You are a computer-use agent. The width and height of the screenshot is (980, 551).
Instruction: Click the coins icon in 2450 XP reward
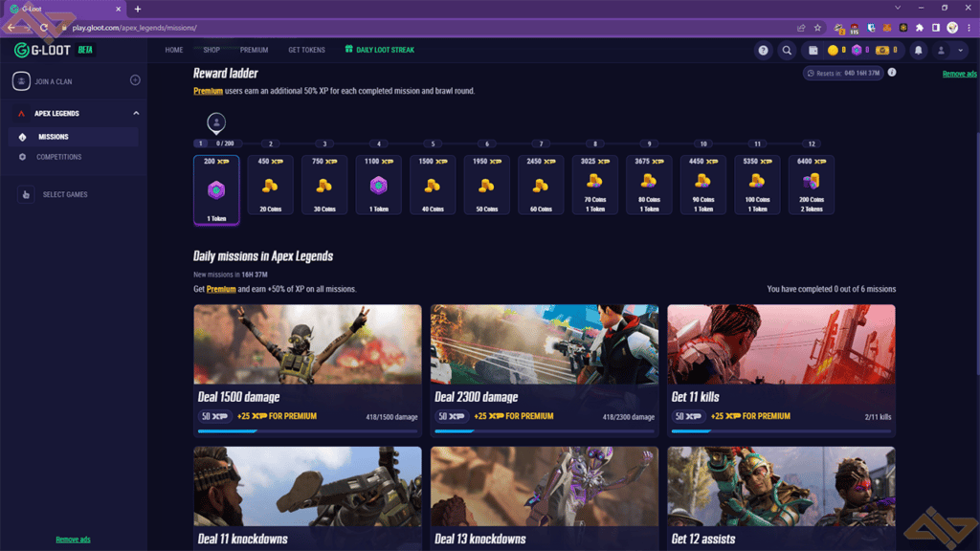point(541,186)
